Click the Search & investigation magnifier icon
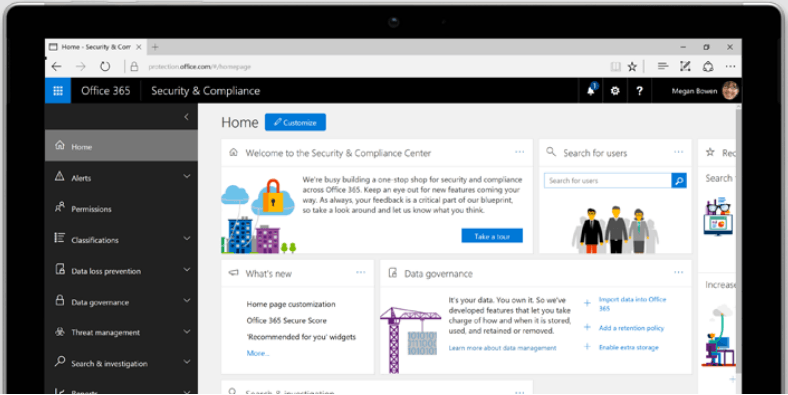788x395 pixels. 60,362
